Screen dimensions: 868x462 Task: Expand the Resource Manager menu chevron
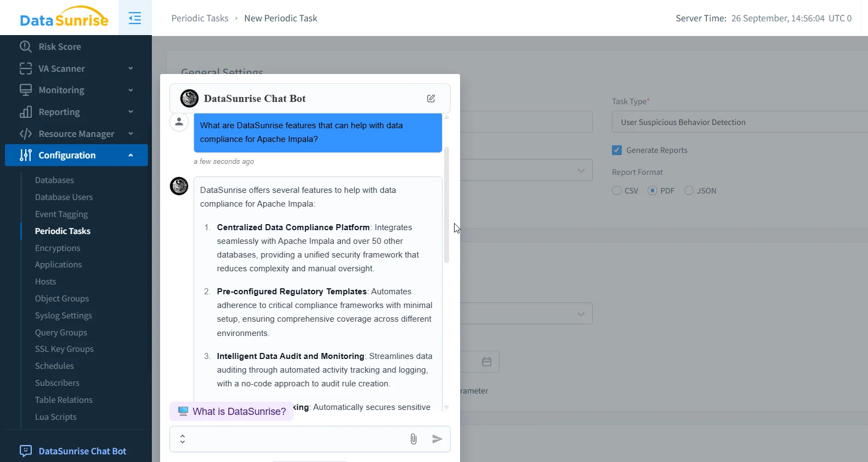(131, 134)
